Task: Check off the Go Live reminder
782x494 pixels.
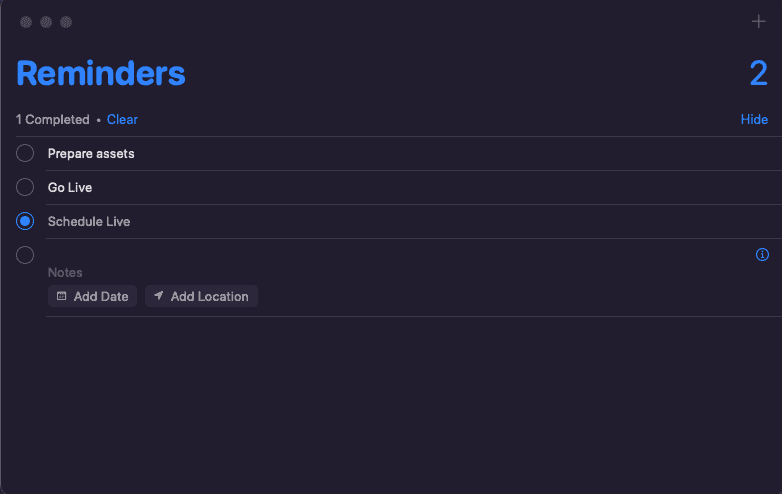Action: pos(26,187)
